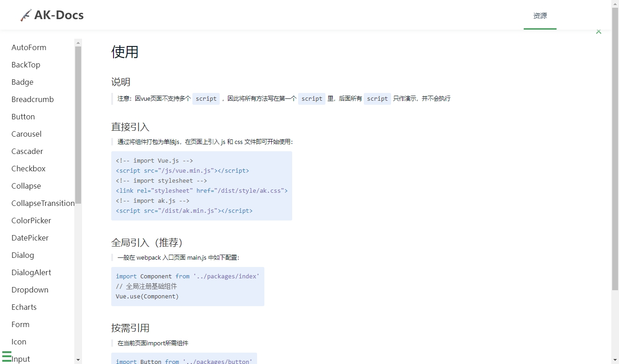Click the import Component code line
This screenshot has width=619, height=364.
[187, 276]
